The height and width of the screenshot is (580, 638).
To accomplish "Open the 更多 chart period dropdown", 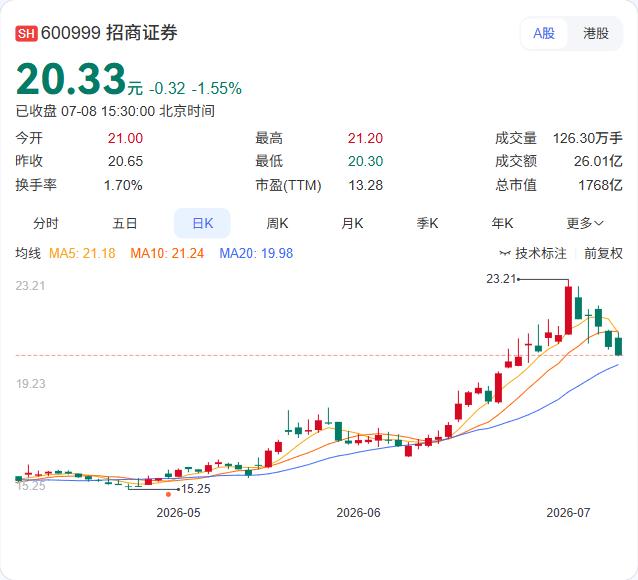I will coord(585,223).
